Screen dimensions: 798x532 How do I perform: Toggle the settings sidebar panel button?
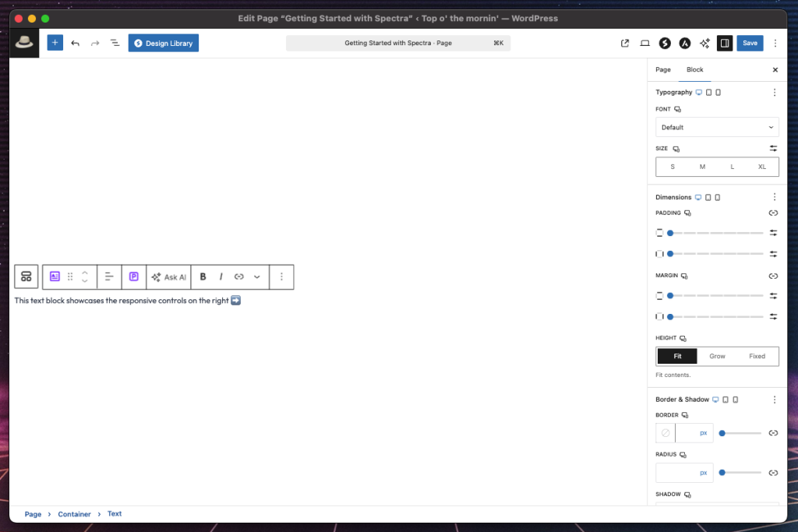click(725, 43)
